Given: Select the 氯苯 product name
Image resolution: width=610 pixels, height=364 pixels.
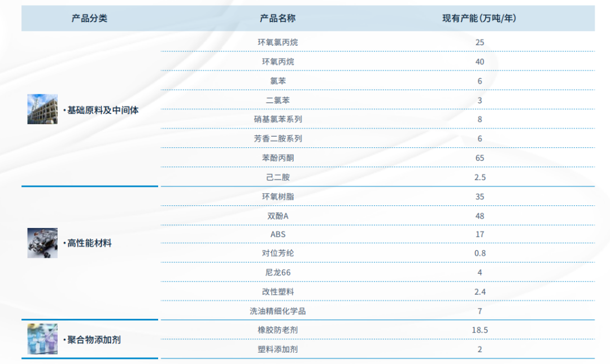Looking at the screenshot, I should point(278,81).
